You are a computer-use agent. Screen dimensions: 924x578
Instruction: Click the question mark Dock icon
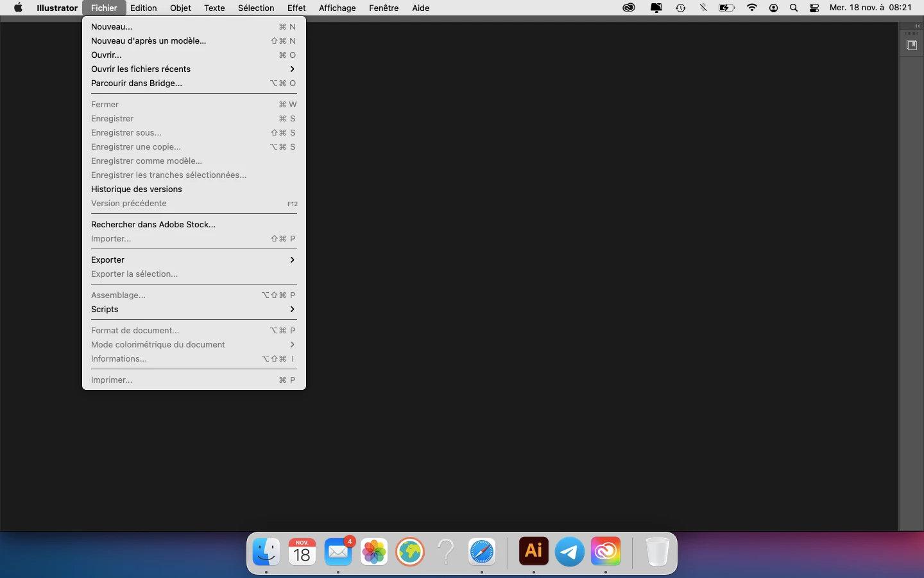click(x=446, y=551)
